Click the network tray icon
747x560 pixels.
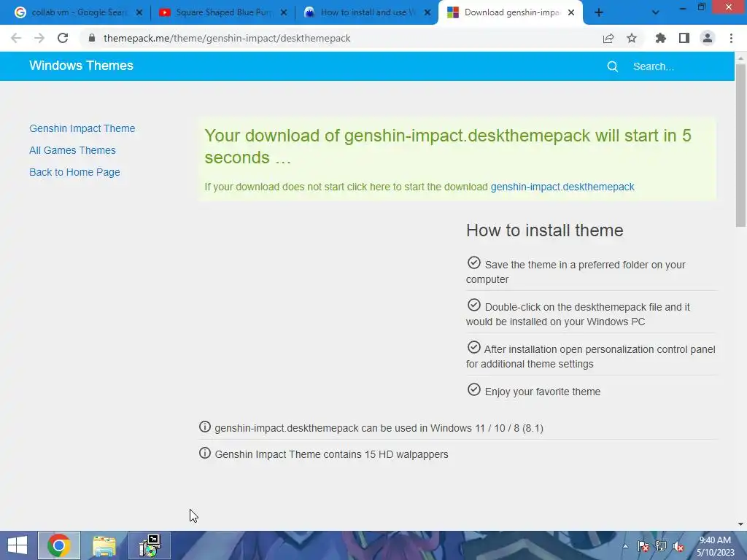coord(661,546)
